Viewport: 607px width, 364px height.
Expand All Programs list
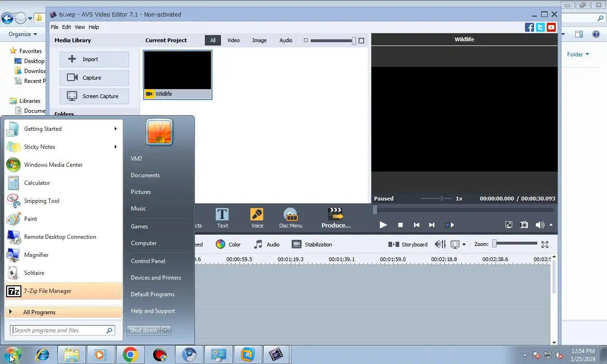click(64, 312)
